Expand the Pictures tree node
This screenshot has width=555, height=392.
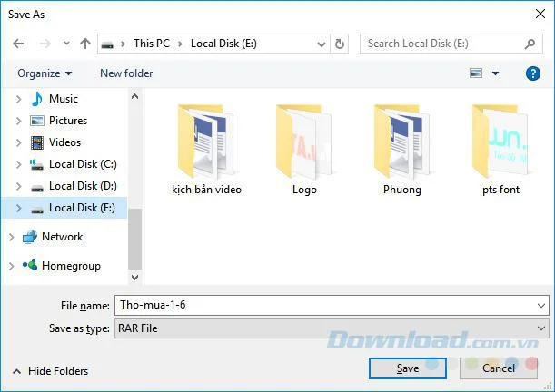pos(18,121)
